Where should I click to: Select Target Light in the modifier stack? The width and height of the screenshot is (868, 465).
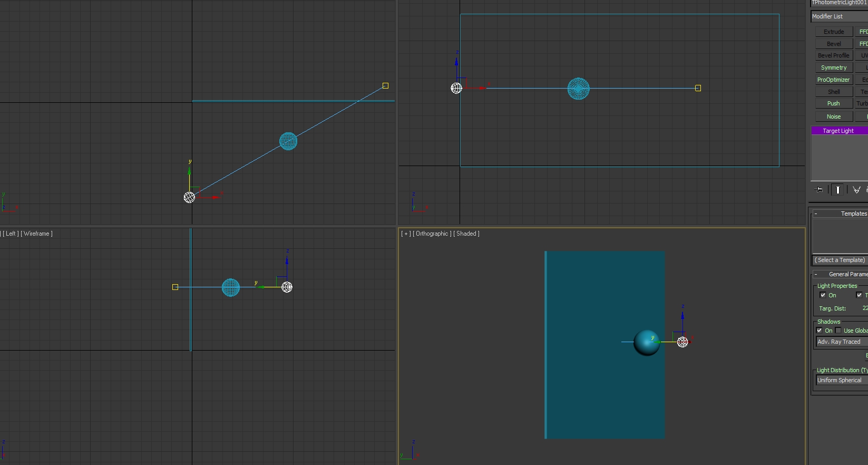tap(840, 131)
